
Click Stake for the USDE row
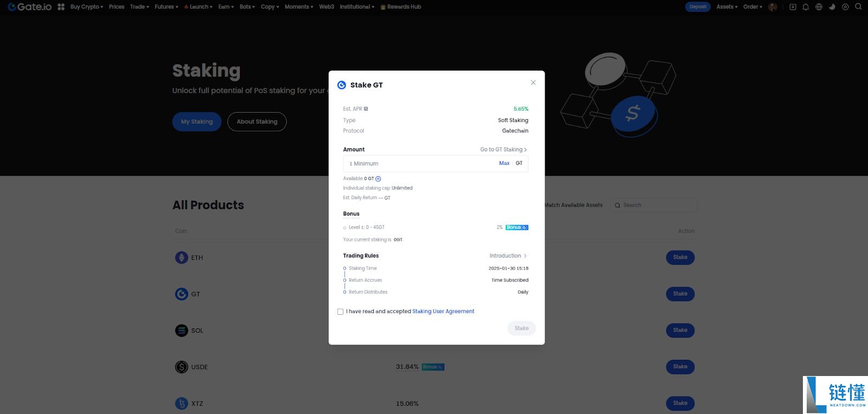(x=680, y=367)
